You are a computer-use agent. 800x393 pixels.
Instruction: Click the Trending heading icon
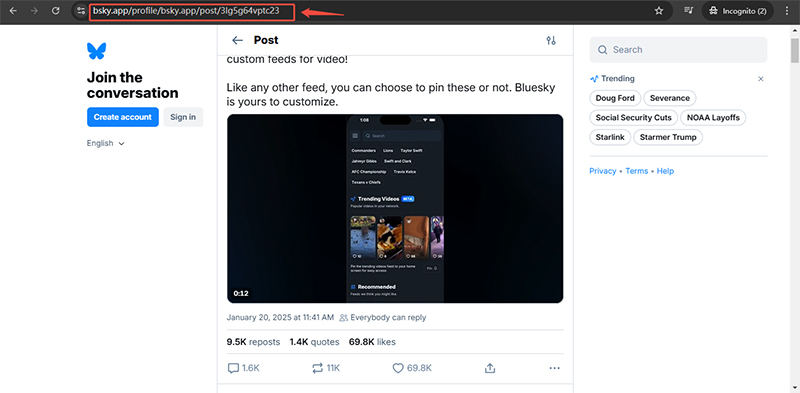click(594, 79)
